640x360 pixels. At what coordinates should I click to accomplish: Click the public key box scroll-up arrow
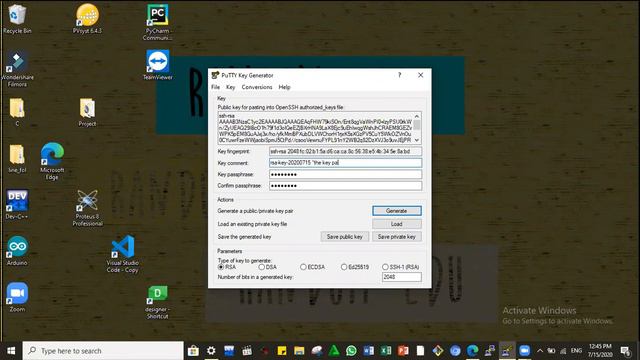click(x=417, y=116)
